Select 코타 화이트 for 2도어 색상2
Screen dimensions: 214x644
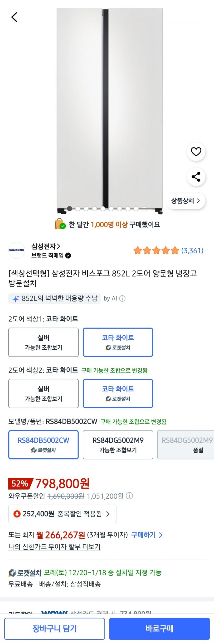[118, 393]
